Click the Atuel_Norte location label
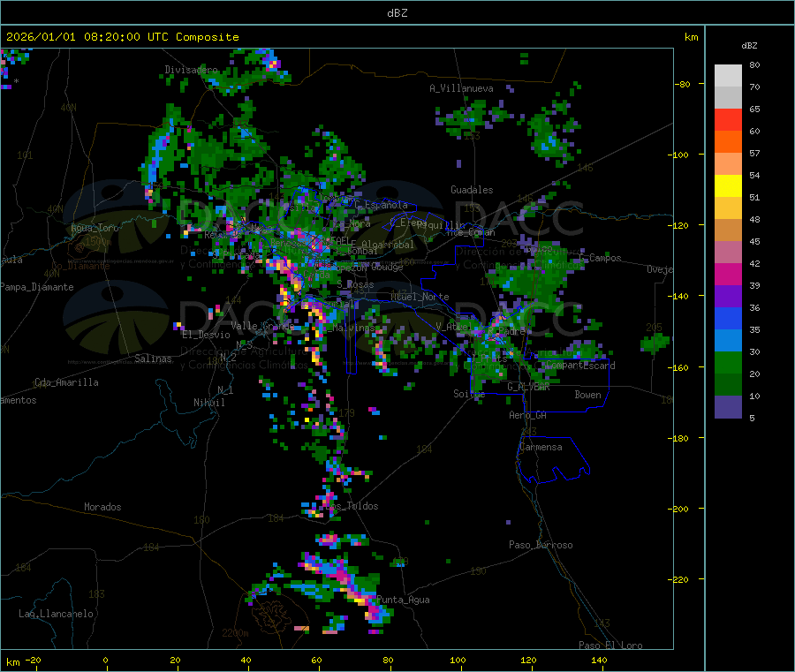 (x=420, y=297)
